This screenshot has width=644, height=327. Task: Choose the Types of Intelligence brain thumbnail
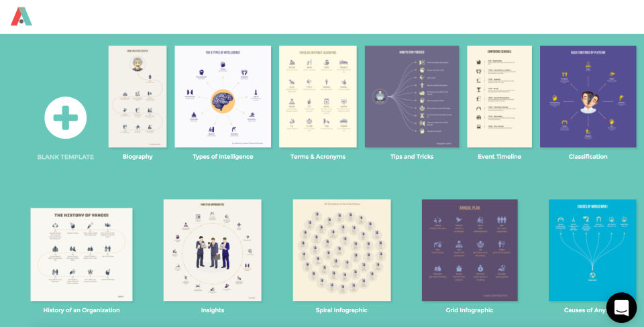coord(223,96)
